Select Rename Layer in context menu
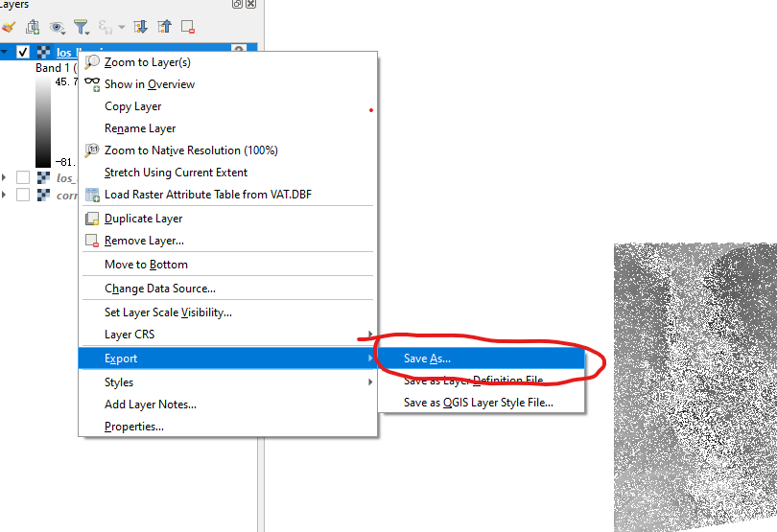The image size is (777, 532). 228,128
